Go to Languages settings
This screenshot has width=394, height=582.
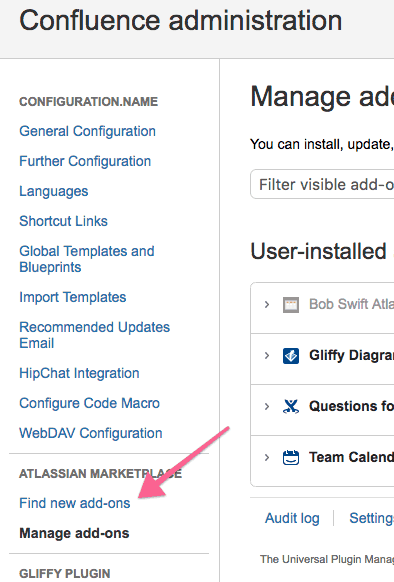coord(54,192)
